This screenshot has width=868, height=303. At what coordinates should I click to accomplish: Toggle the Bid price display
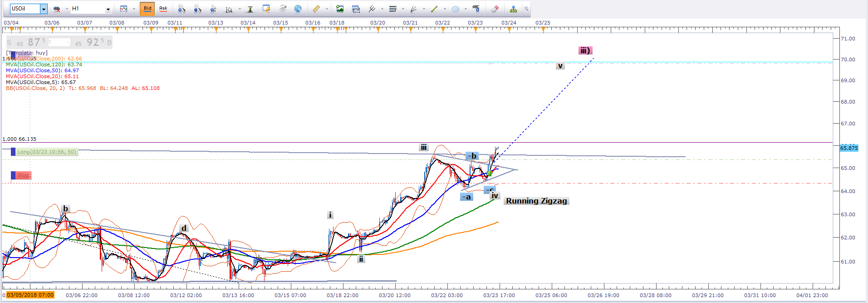point(147,9)
